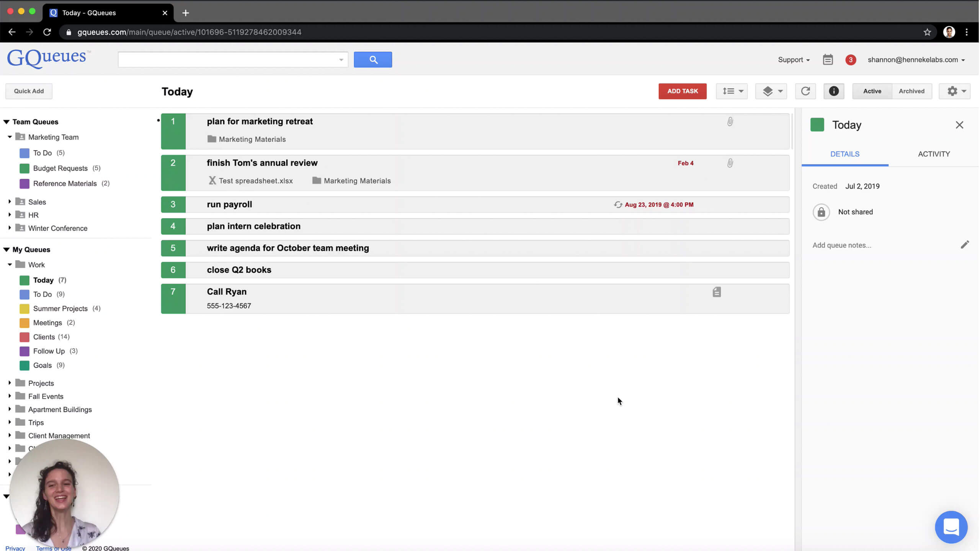Viewport: 980px width, 551px height.
Task: Collapse the Work folder
Action: tap(10, 265)
